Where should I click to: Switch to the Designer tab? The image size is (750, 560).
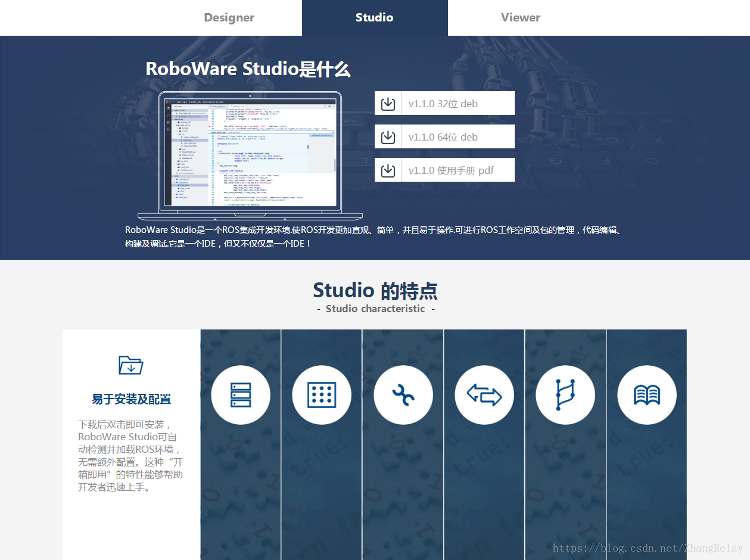pyautogui.click(x=229, y=18)
